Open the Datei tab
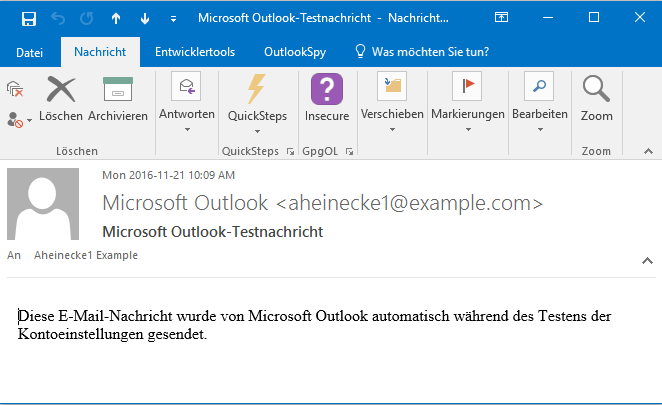 click(x=30, y=51)
